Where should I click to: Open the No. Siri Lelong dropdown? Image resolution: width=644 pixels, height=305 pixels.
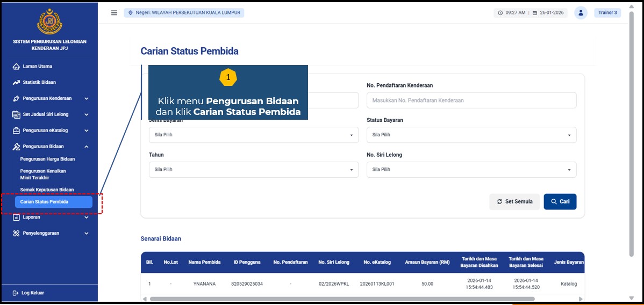(x=471, y=170)
